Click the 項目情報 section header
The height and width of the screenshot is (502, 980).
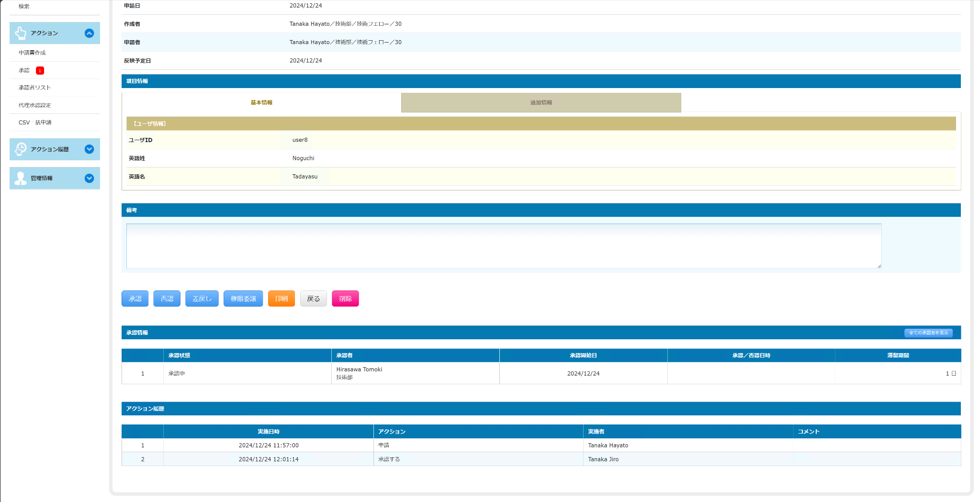pyautogui.click(x=541, y=81)
